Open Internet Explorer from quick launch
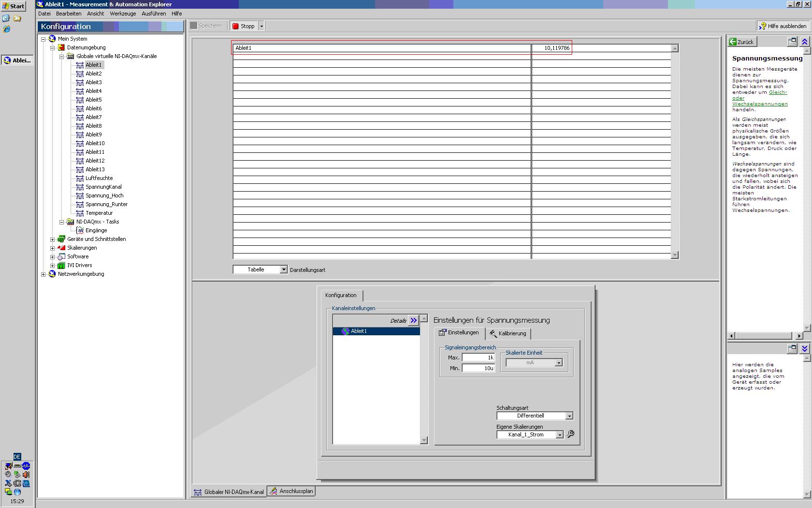Viewport: 812px width, 508px height. click(7, 29)
